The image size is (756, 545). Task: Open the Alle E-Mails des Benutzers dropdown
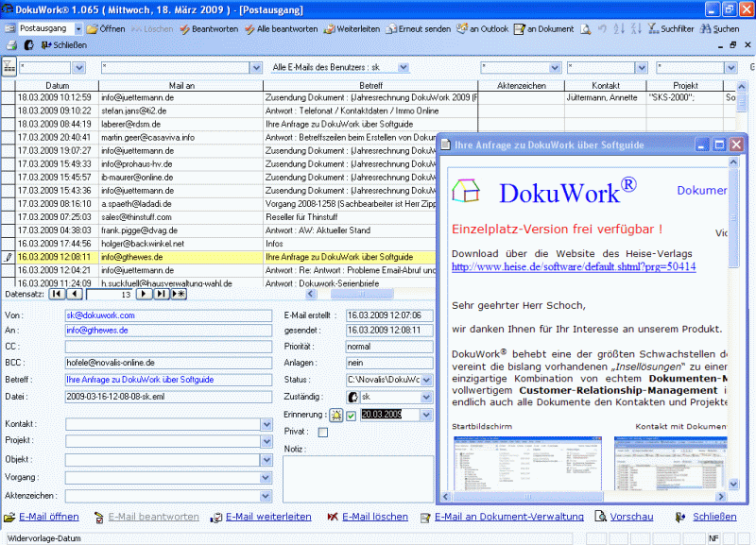pyautogui.click(x=404, y=67)
